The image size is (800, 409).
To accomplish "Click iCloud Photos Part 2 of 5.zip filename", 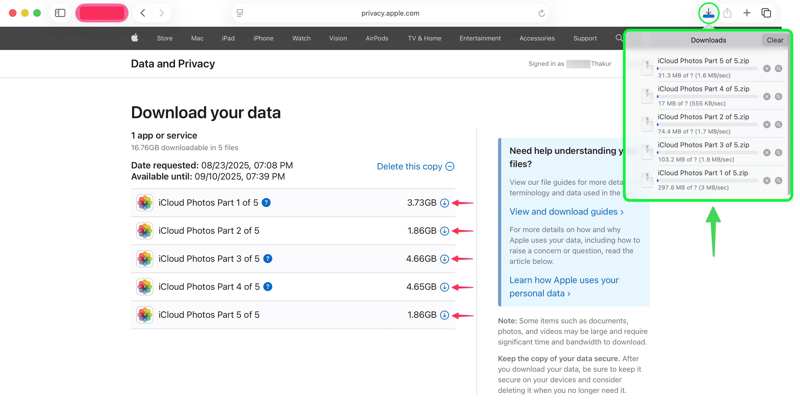I will [x=704, y=117].
